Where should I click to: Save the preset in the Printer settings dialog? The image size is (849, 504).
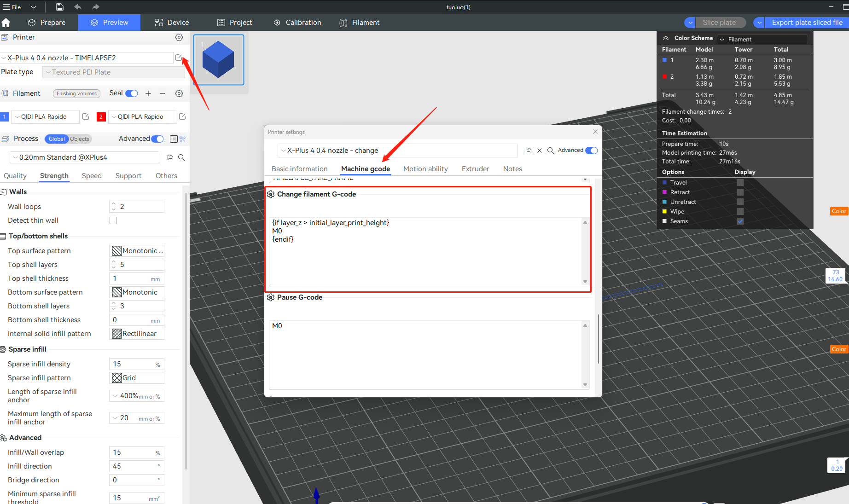point(528,150)
